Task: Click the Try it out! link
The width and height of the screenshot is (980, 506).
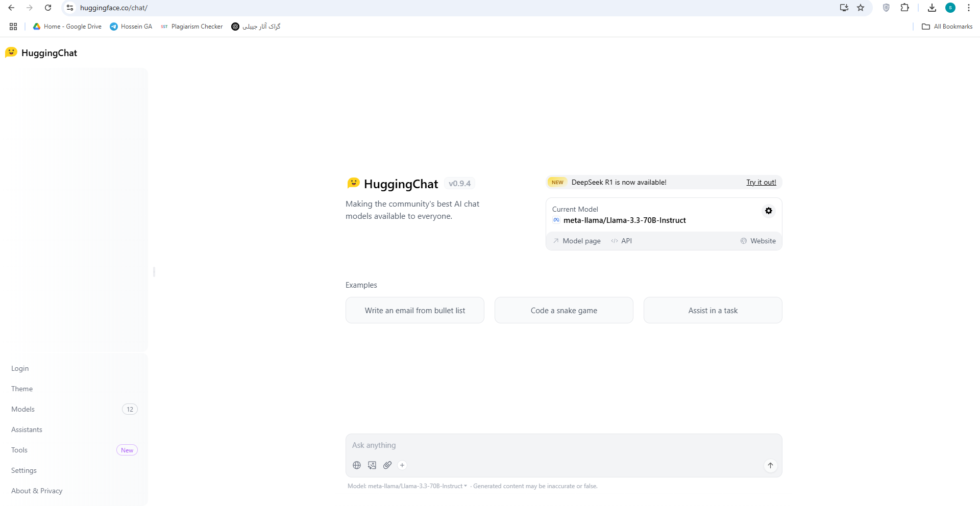Action: coord(761,182)
